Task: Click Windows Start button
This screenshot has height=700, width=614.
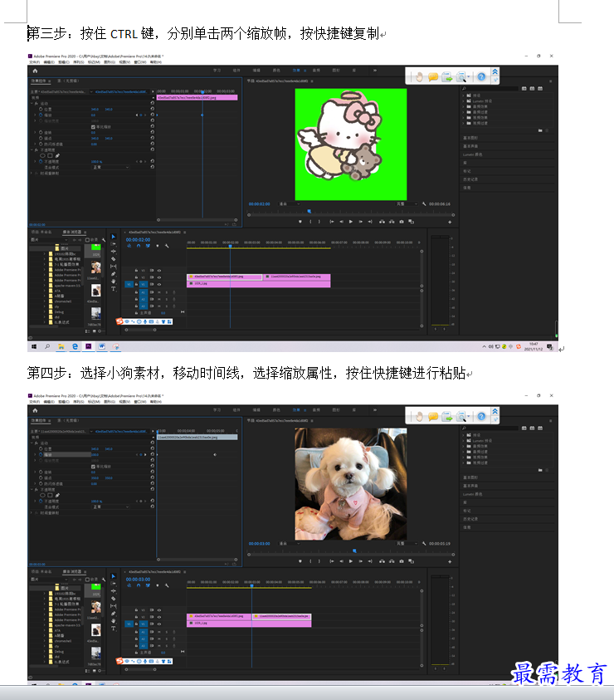Action: click(x=34, y=346)
